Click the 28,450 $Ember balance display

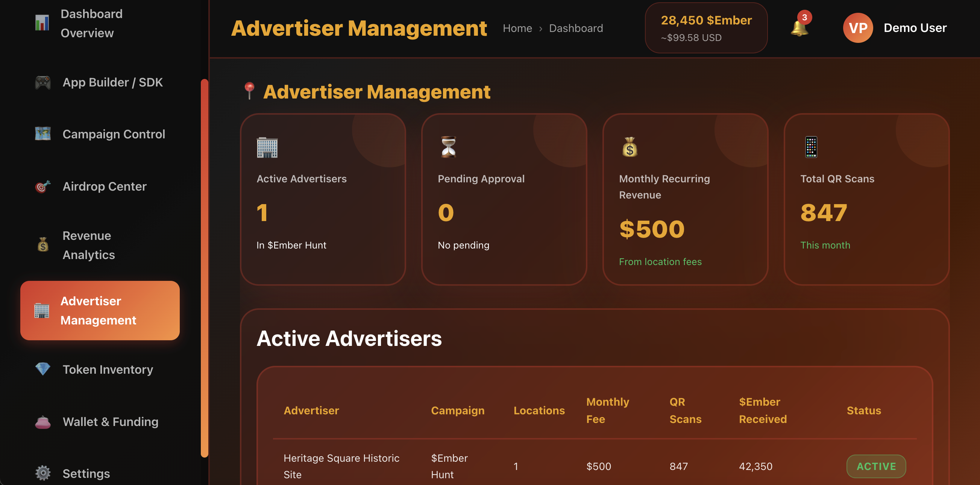click(x=706, y=27)
